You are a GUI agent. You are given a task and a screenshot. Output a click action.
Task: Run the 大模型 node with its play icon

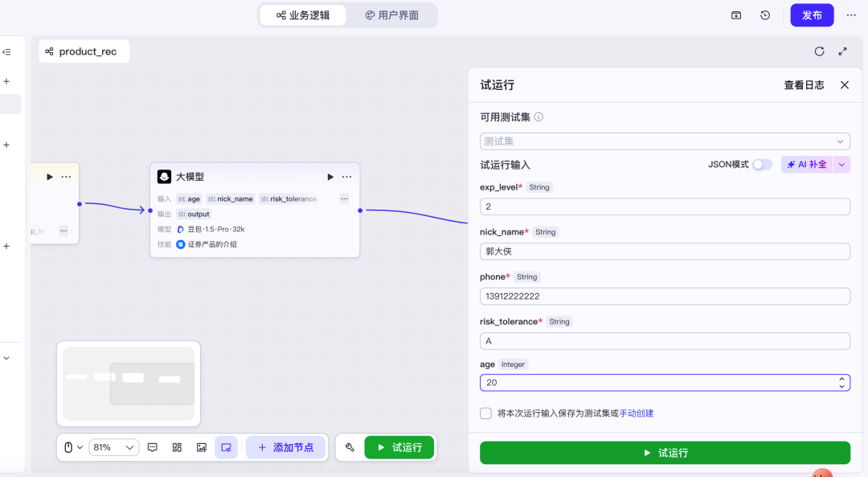pyautogui.click(x=330, y=177)
